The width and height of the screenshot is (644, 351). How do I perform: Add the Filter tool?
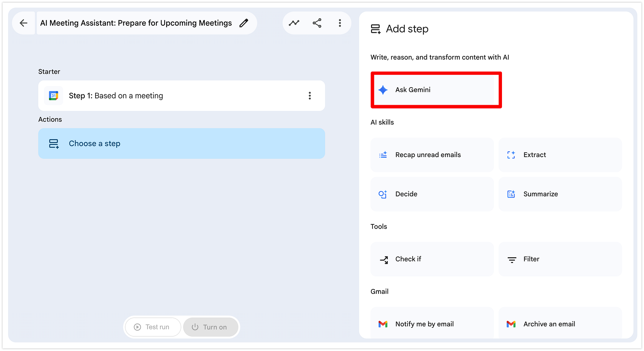[560, 259]
